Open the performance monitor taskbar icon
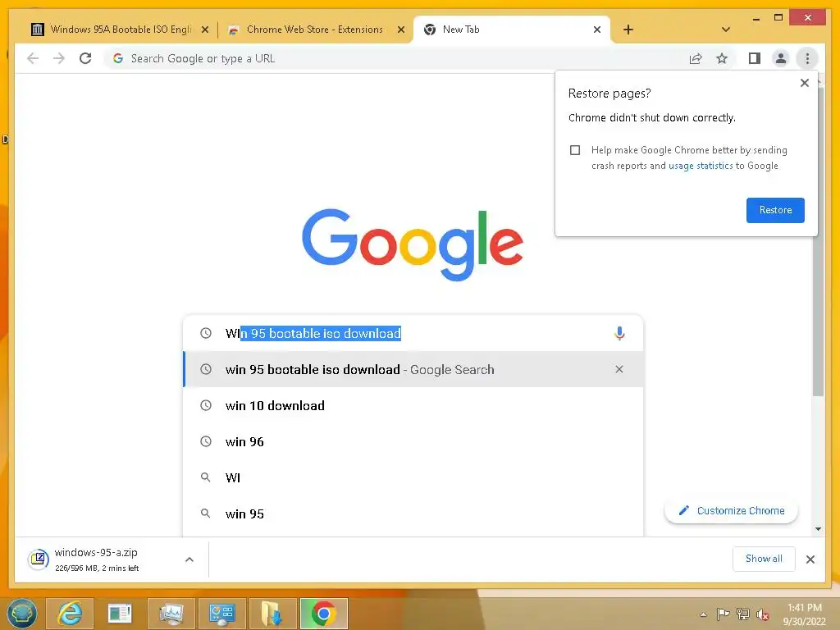840x630 pixels. pyautogui.click(x=171, y=614)
